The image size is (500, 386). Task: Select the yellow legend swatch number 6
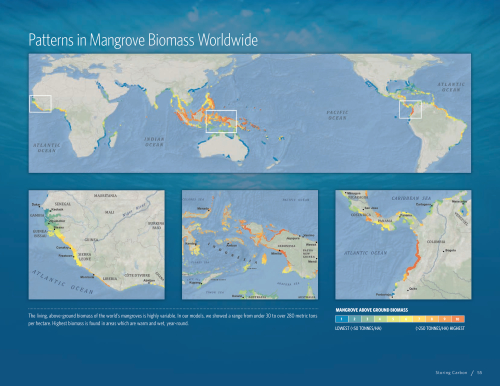(x=406, y=319)
